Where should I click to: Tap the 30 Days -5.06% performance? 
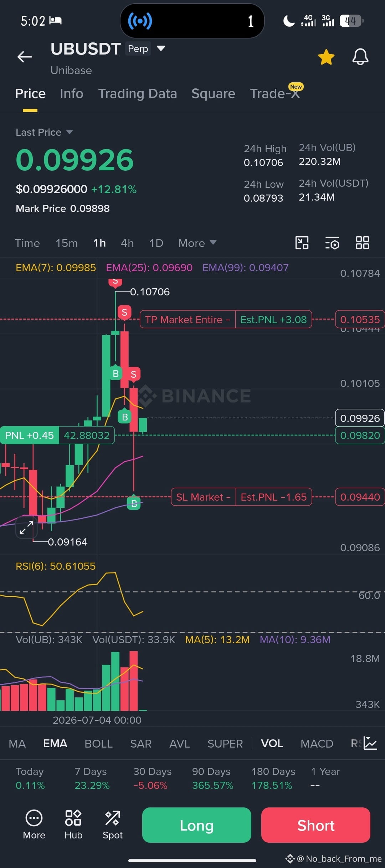pyautogui.click(x=152, y=778)
